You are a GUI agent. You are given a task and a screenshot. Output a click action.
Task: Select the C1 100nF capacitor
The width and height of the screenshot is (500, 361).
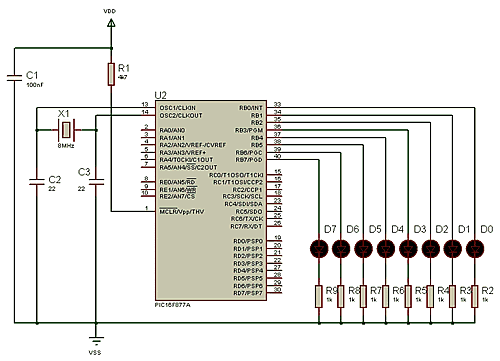click(14, 78)
